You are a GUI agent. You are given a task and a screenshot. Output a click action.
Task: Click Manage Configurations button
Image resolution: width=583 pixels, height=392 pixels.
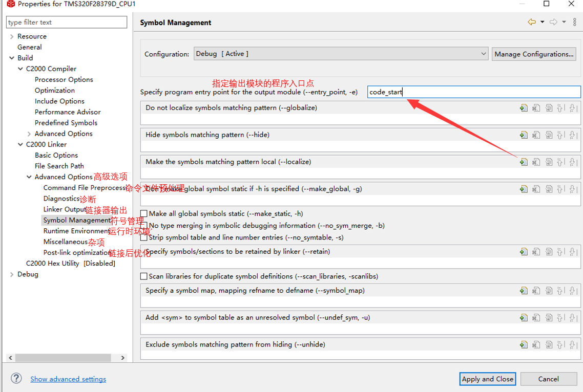[x=534, y=54]
